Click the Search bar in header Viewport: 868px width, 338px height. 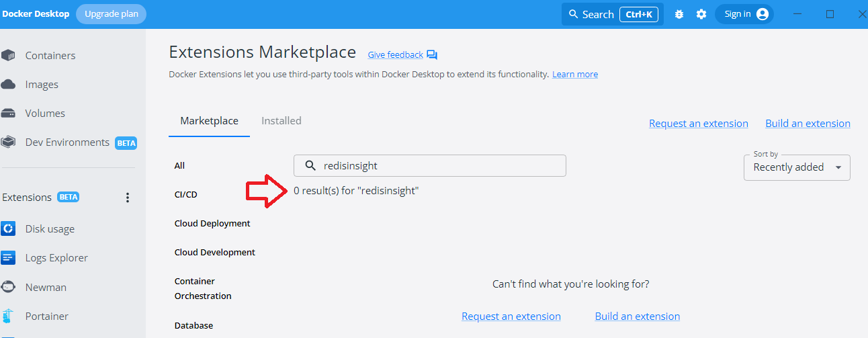point(613,14)
